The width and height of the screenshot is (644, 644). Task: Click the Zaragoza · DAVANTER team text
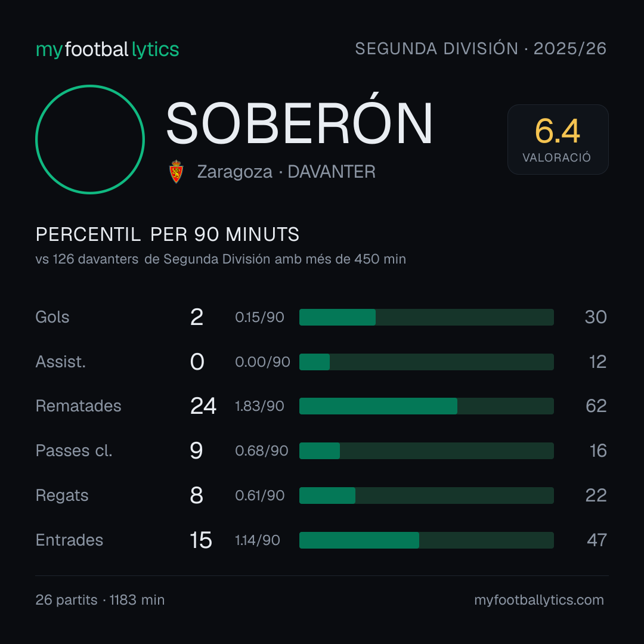[286, 172]
